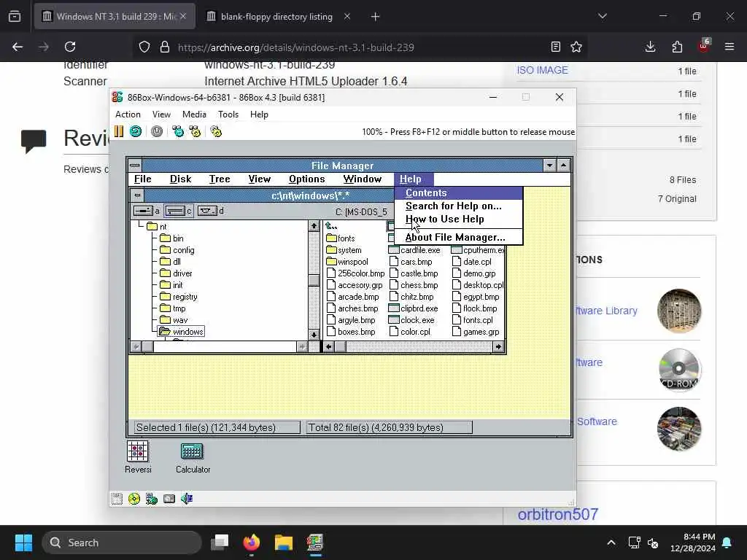Click the hard disk status icon in 86Box
The height and width of the screenshot is (560, 747).
(169, 499)
